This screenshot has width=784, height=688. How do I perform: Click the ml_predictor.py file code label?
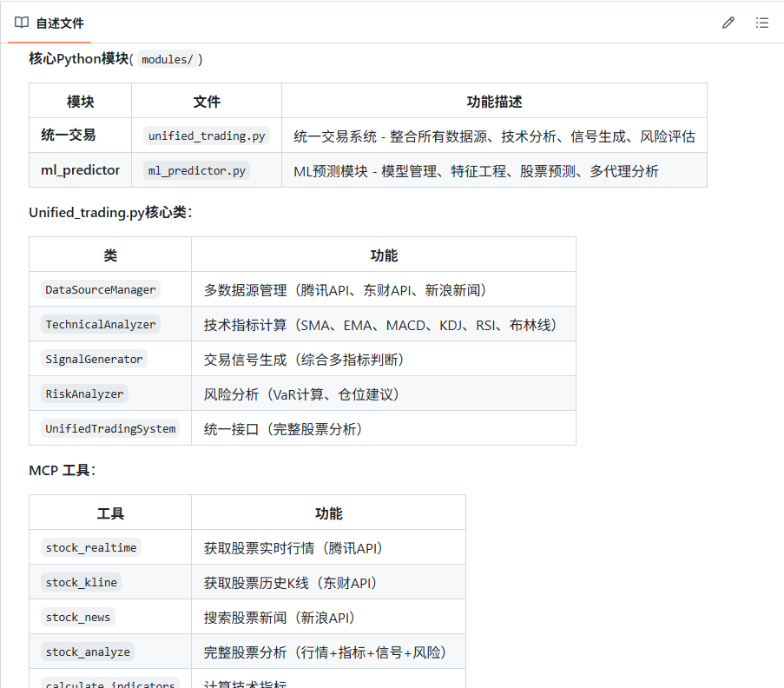coord(196,171)
